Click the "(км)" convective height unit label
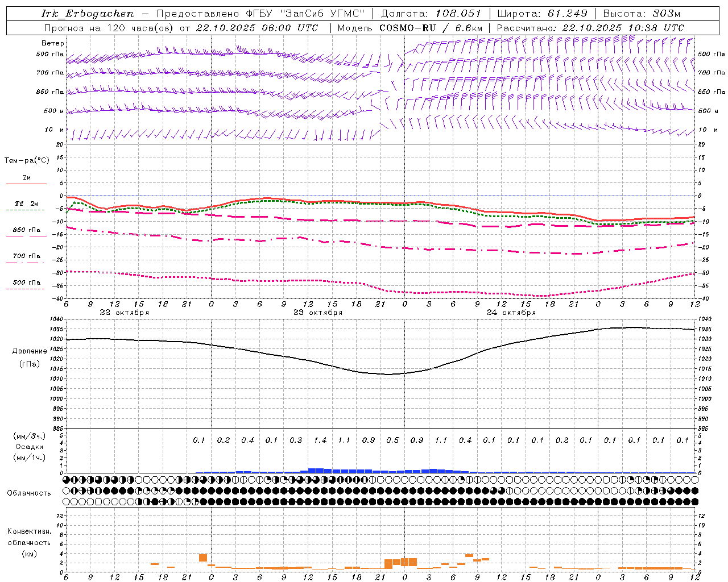The height and width of the screenshot is (582, 728). coord(29,554)
